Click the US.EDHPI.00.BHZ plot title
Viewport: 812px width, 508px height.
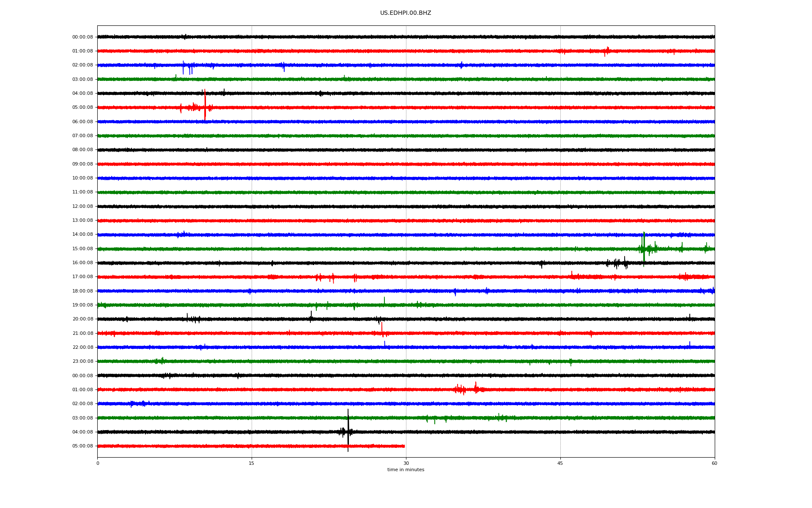coord(405,13)
